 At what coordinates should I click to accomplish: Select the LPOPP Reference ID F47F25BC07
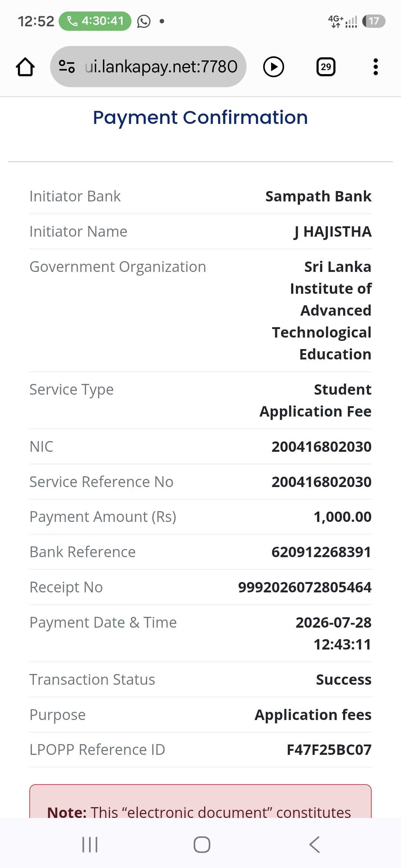coord(329,750)
